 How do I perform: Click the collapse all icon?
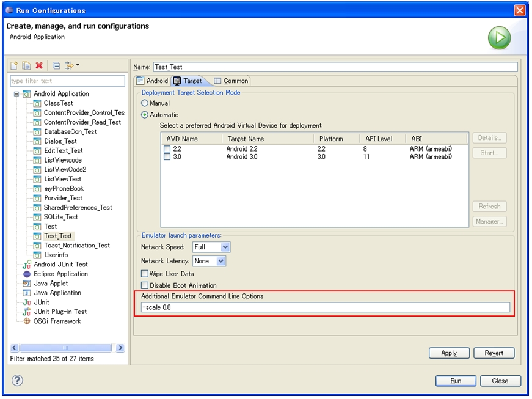click(56, 65)
